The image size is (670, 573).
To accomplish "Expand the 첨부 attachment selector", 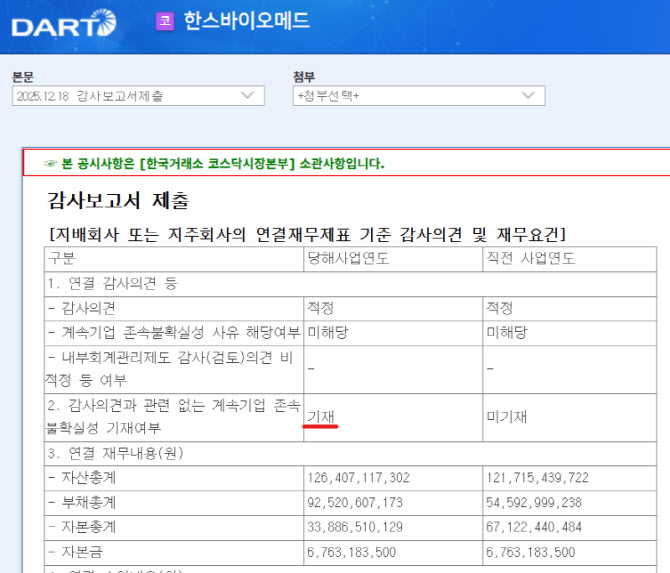I will click(419, 96).
